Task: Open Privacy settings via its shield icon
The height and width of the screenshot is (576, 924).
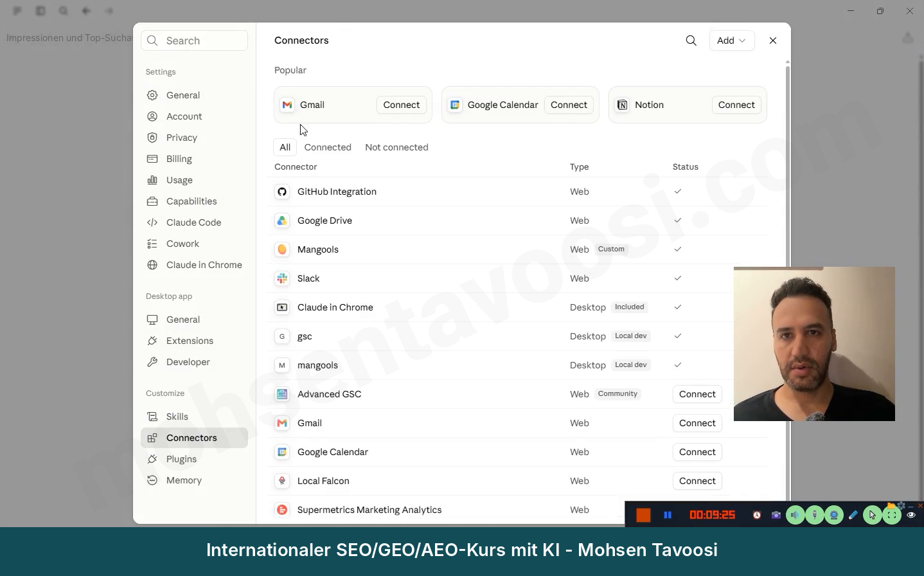Action: coord(152,138)
